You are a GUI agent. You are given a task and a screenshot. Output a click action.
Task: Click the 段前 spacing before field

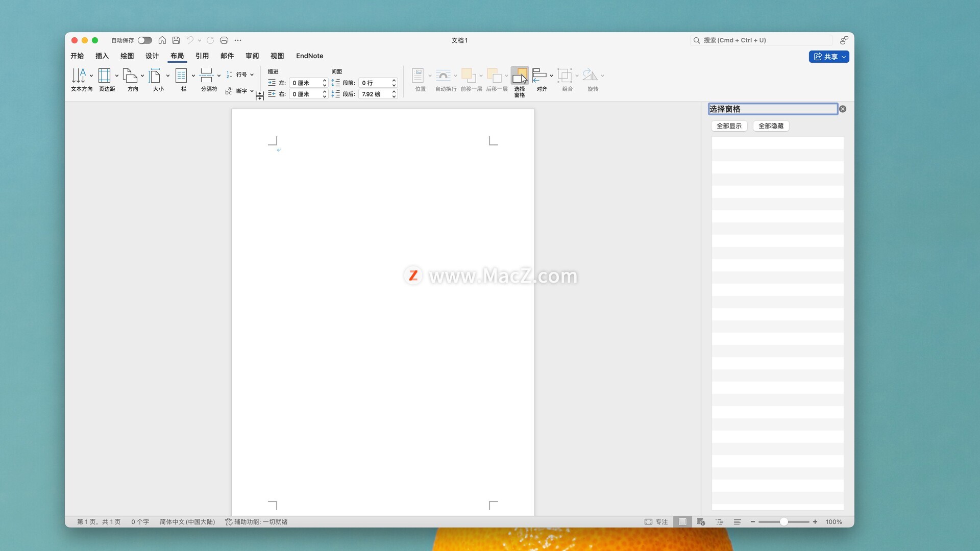375,83
